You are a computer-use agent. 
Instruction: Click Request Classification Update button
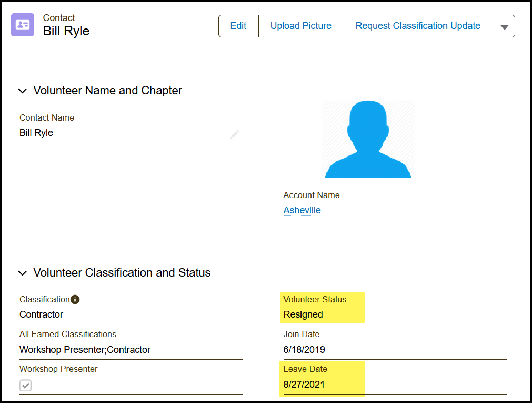coord(418,26)
